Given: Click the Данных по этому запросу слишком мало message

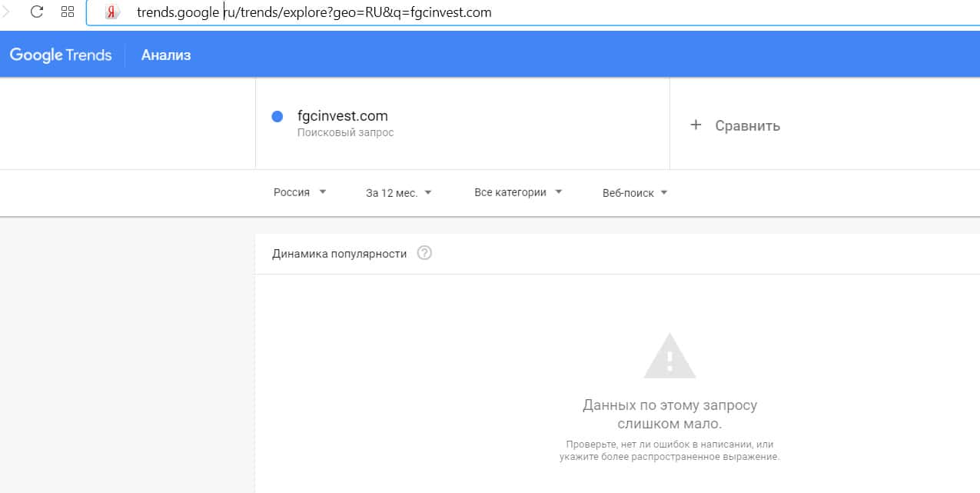Looking at the screenshot, I should tap(669, 415).
